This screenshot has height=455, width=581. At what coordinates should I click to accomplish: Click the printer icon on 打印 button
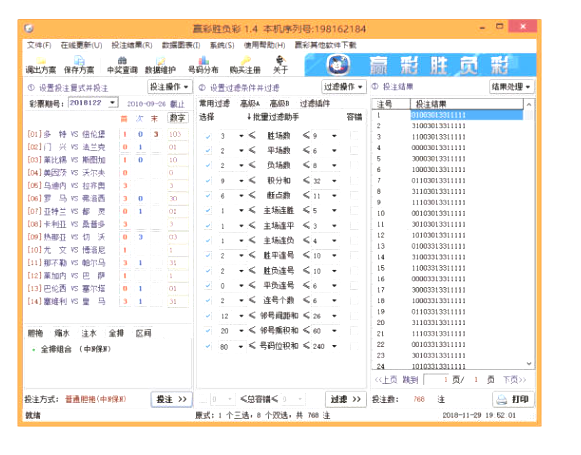(502, 399)
